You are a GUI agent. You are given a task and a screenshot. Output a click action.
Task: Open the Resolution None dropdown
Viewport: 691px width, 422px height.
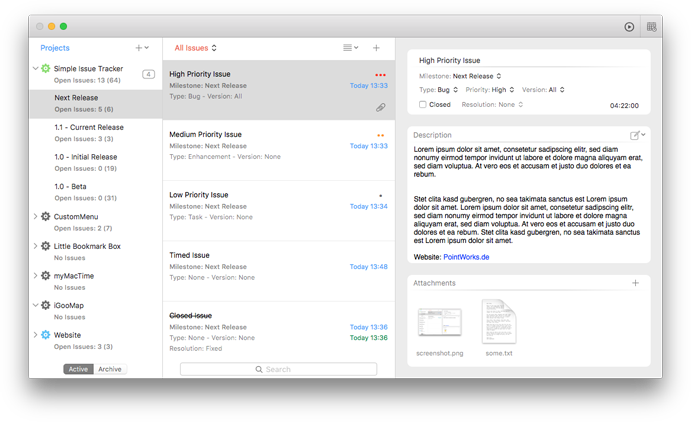(511, 104)
